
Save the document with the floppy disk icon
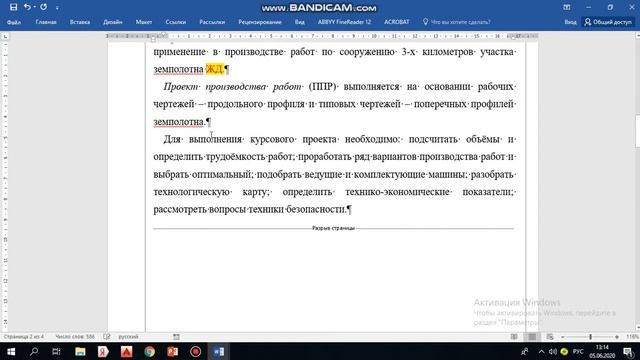pos(13,7)
